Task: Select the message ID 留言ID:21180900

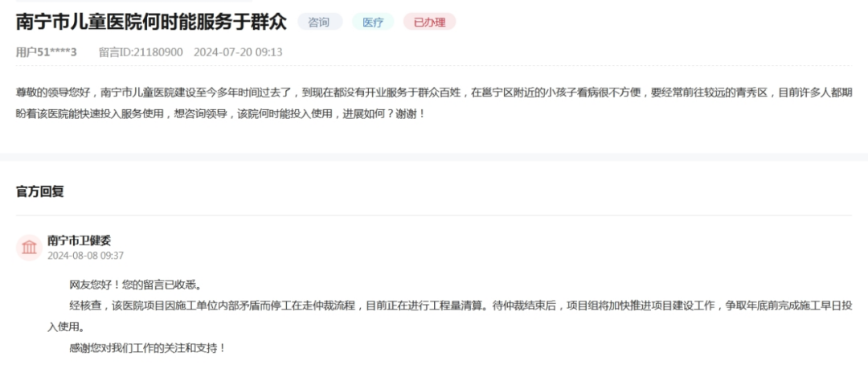Action: point(141,52)
